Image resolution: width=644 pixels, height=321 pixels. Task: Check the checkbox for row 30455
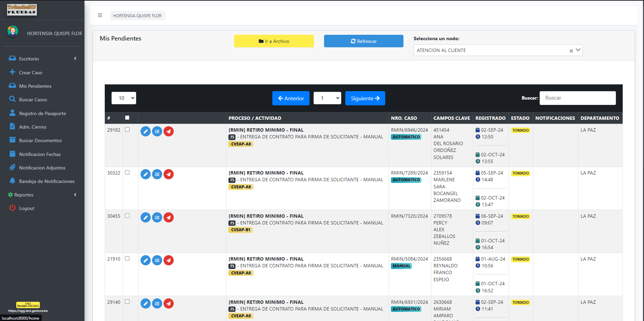click(x=127, y=216)
